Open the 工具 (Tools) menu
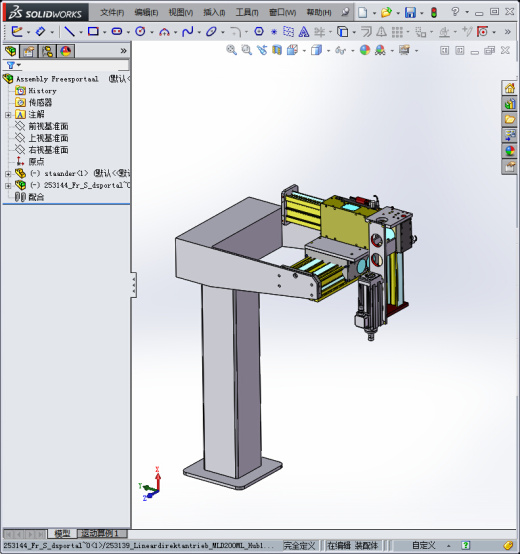 (247, 13)
